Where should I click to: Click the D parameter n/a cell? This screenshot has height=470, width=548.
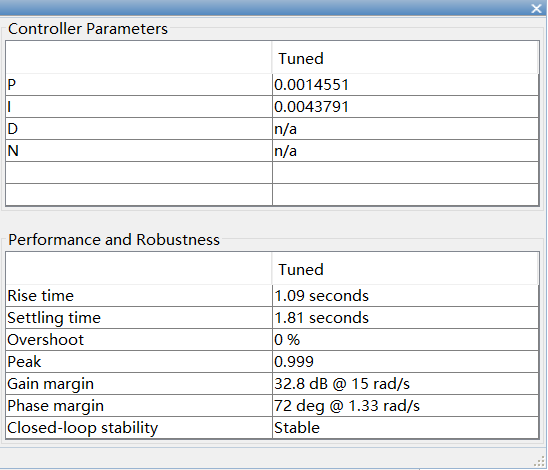(x=405, y=129)
